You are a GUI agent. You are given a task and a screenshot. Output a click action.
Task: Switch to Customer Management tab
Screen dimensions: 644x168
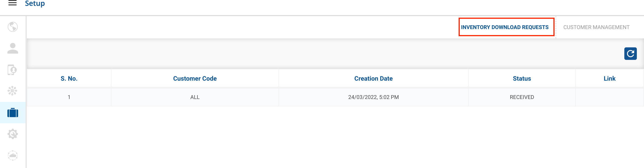tap(596, 27)
